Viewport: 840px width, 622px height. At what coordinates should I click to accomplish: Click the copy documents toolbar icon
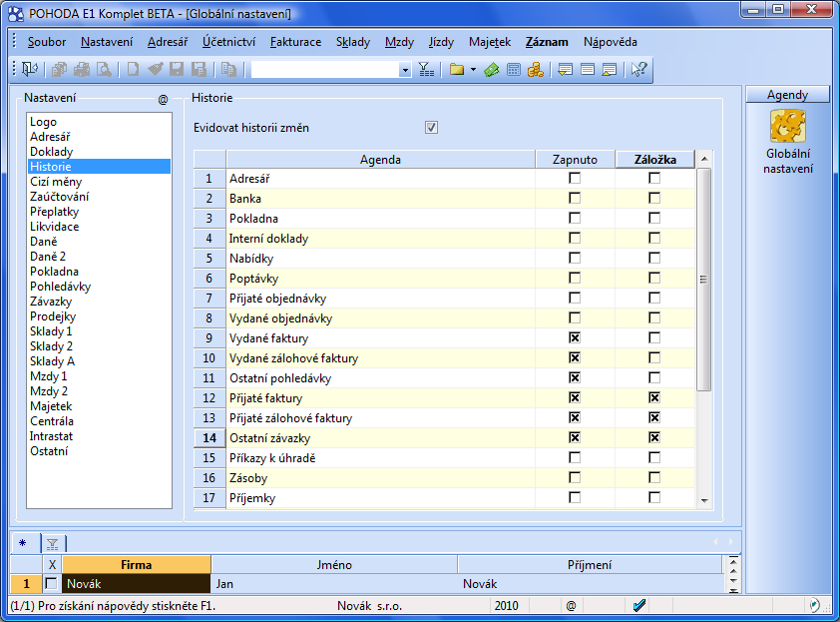point(228,69)
